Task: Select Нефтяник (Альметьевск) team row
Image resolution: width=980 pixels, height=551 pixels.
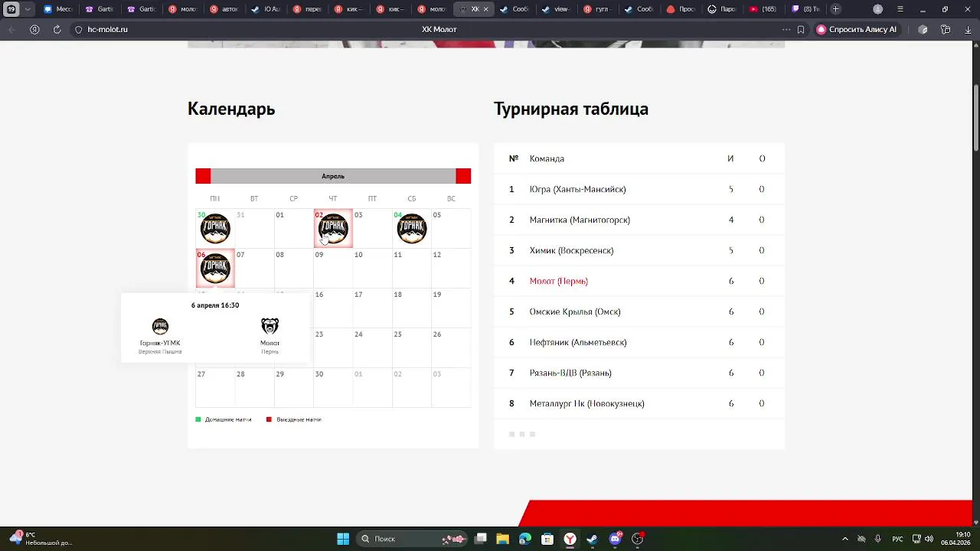Action: [639, 342]
